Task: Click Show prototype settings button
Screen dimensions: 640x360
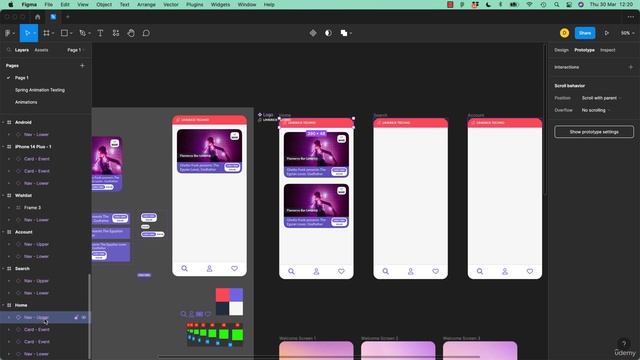Action: [x=594, y=132]
